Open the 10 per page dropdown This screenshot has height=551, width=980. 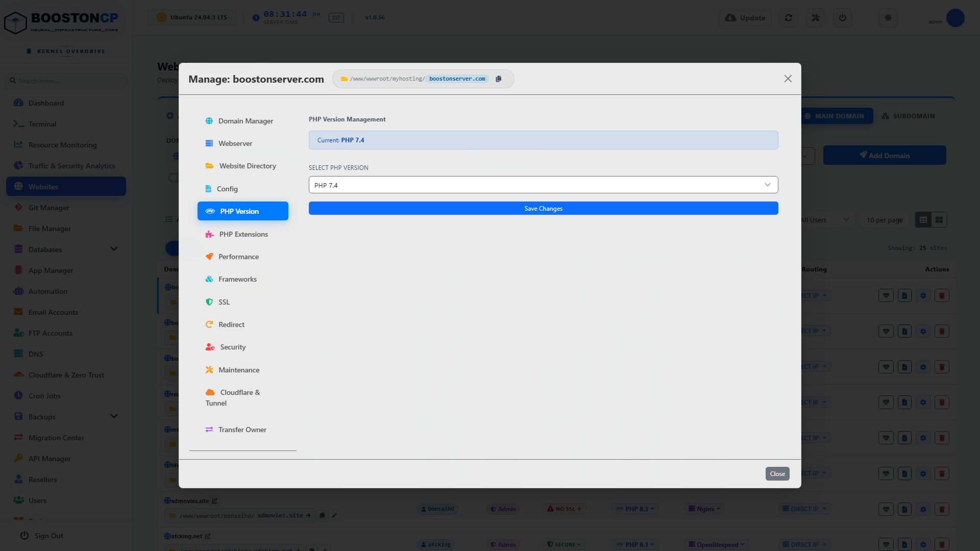click(885, 220)
